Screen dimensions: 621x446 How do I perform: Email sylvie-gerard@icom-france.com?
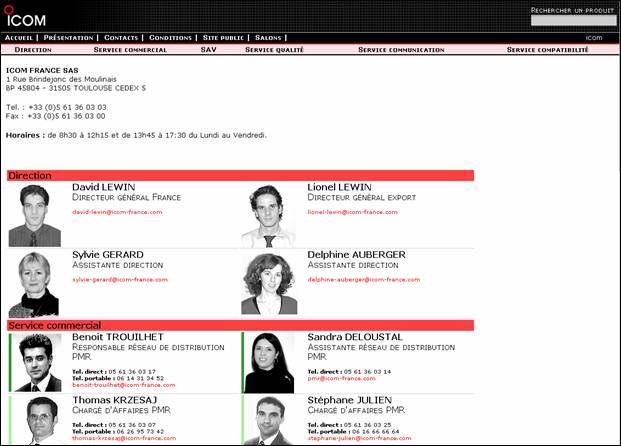click(x=120, y=280)
